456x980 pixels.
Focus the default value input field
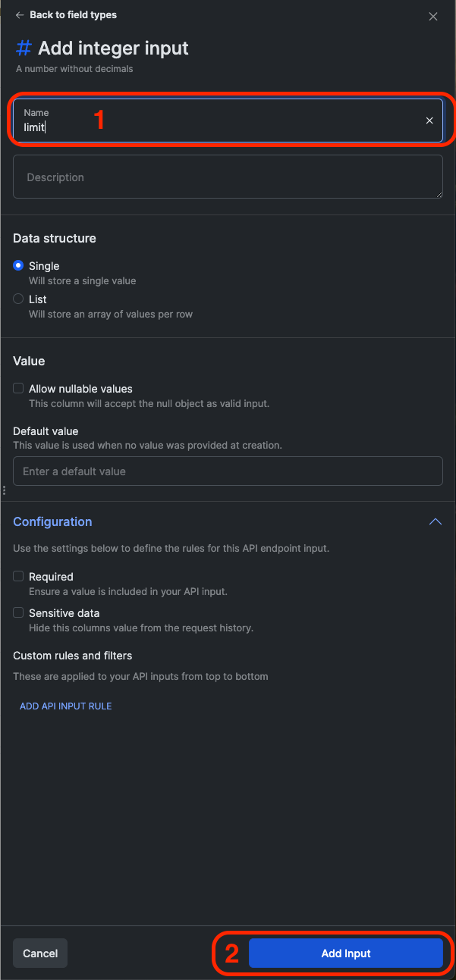tap(228, 471)
